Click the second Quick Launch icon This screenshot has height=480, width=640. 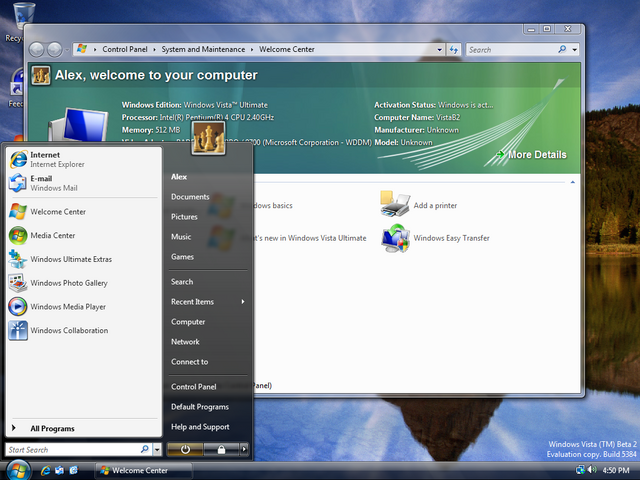[x=60, y=470]
